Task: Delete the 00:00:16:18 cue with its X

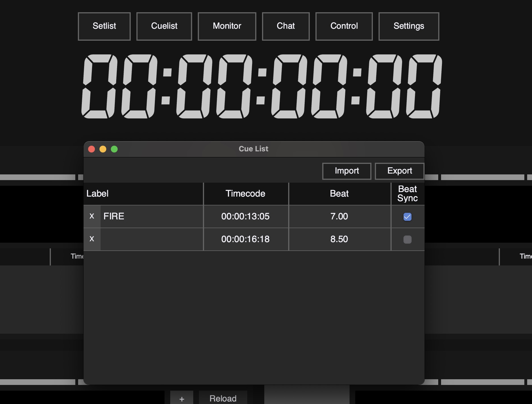Action: click(92, 239)
